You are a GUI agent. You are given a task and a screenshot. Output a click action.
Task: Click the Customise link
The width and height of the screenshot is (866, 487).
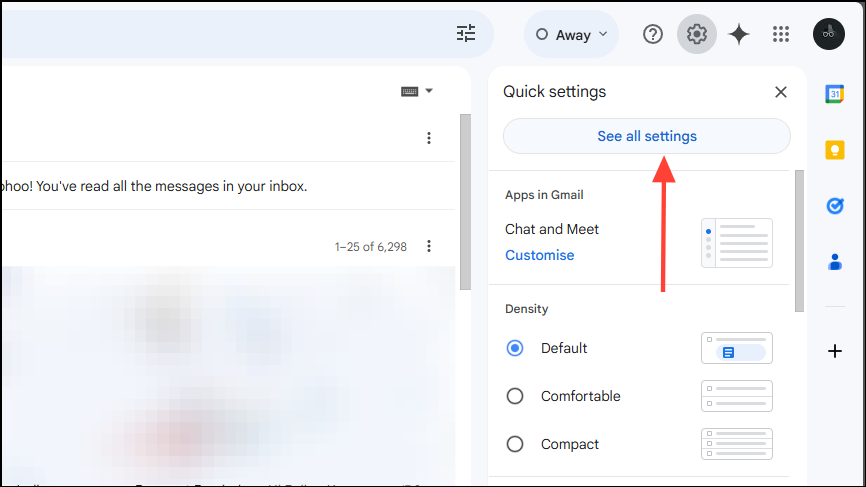540,255
